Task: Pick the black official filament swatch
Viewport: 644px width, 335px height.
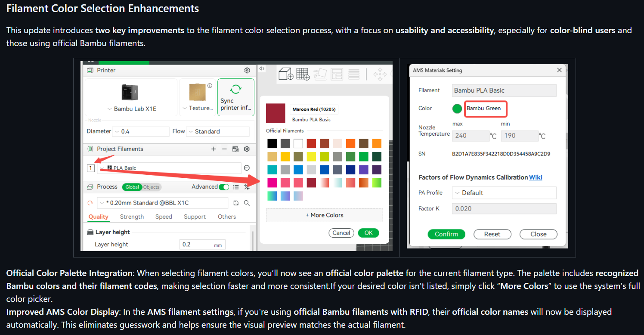Action: (x=272, y=143)
